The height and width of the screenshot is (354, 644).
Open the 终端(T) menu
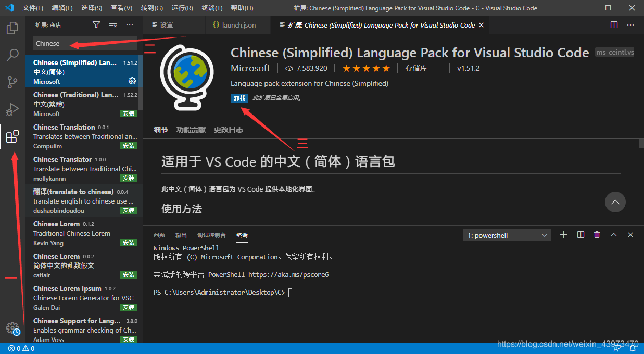[212, 8]
